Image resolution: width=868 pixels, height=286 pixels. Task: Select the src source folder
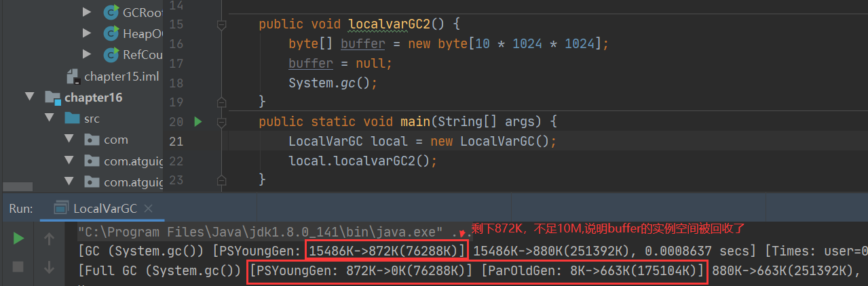point(92,119)
